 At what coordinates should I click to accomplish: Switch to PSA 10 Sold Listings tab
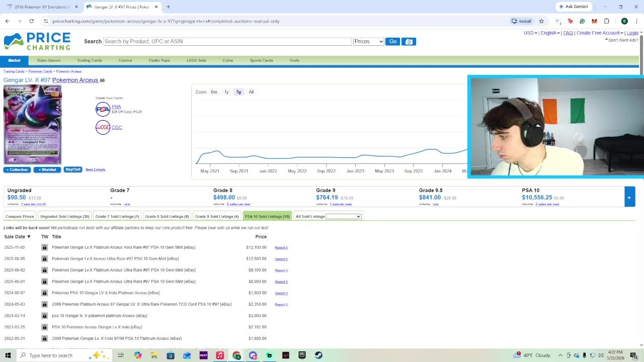[x=267, y=217]
